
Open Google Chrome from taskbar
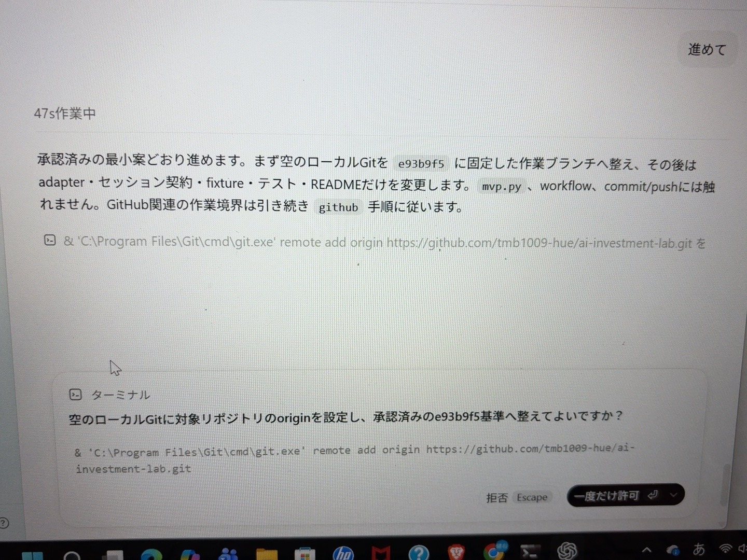(494, 551)
